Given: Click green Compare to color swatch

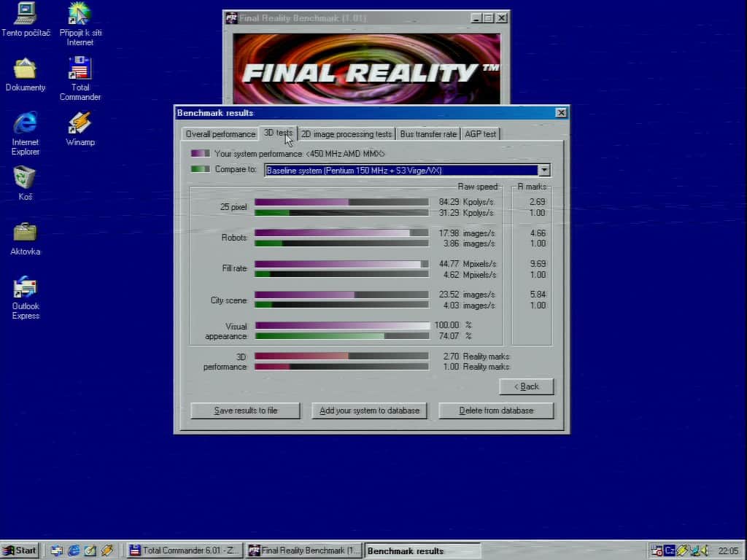Looking at the screenshot, I should [200, 168].
